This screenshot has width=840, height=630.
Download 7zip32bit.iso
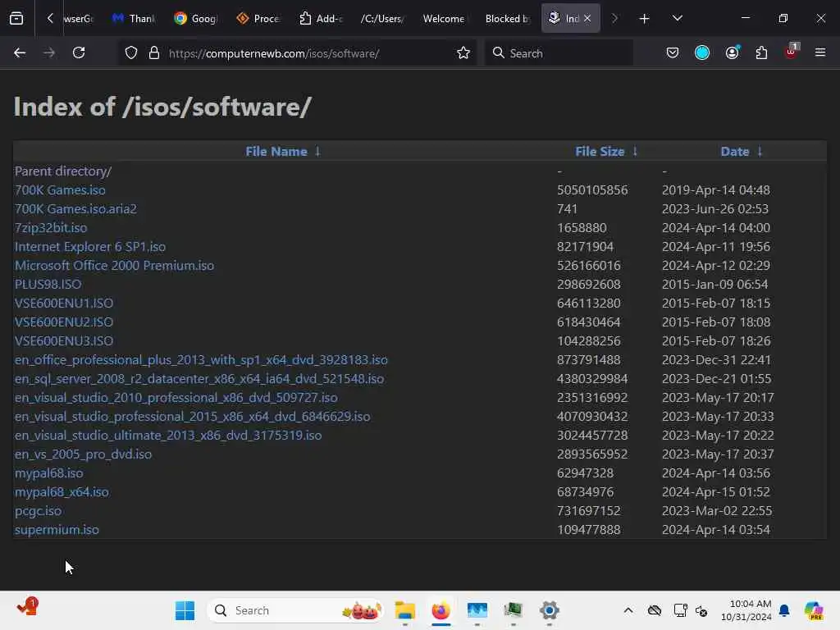[x=51, y=228]
